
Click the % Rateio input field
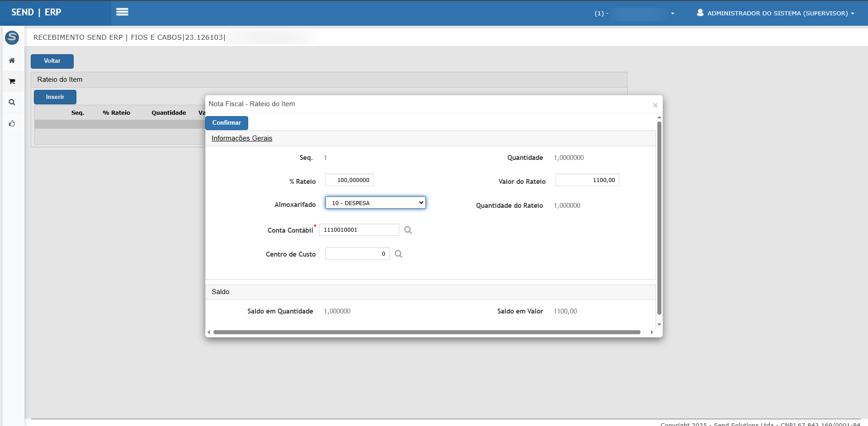pyautogui.click(x=349, y=180)
